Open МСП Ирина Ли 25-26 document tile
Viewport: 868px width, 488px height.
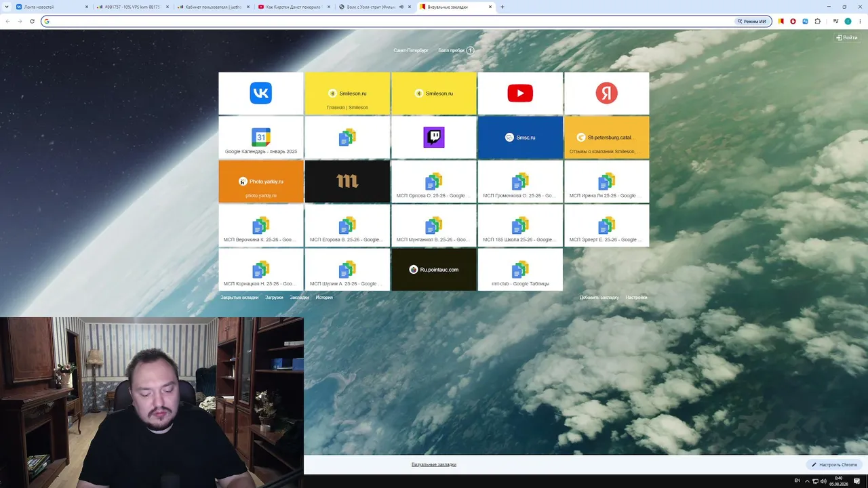click(x=606, y=182)
